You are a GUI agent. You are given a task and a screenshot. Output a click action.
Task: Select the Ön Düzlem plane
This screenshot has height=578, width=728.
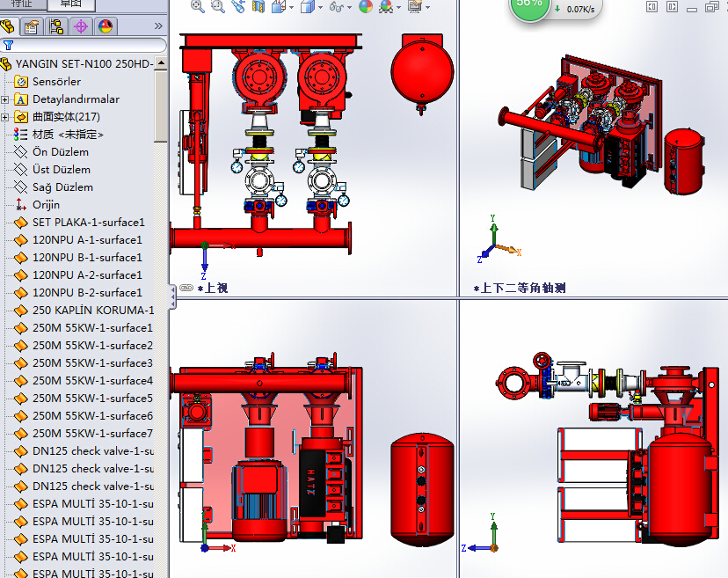coord(61,152)
